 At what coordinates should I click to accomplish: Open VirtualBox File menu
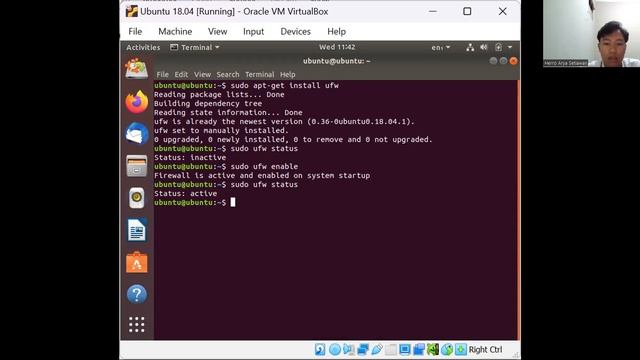point(135,31)
